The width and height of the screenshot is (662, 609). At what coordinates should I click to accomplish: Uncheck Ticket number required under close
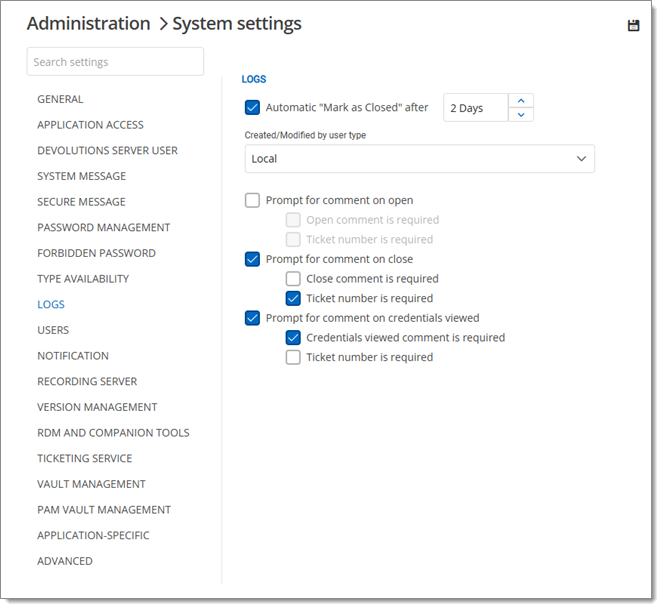tap(293, 298)
